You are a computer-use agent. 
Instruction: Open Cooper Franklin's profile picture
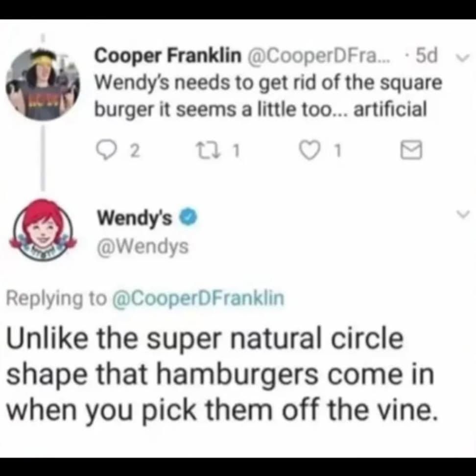(x=43, y=84)
